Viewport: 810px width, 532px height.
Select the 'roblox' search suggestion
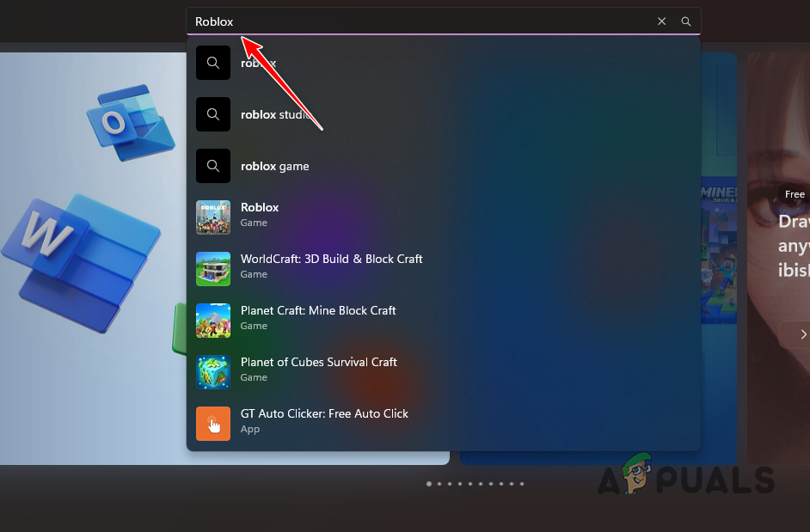pos(443,63)
